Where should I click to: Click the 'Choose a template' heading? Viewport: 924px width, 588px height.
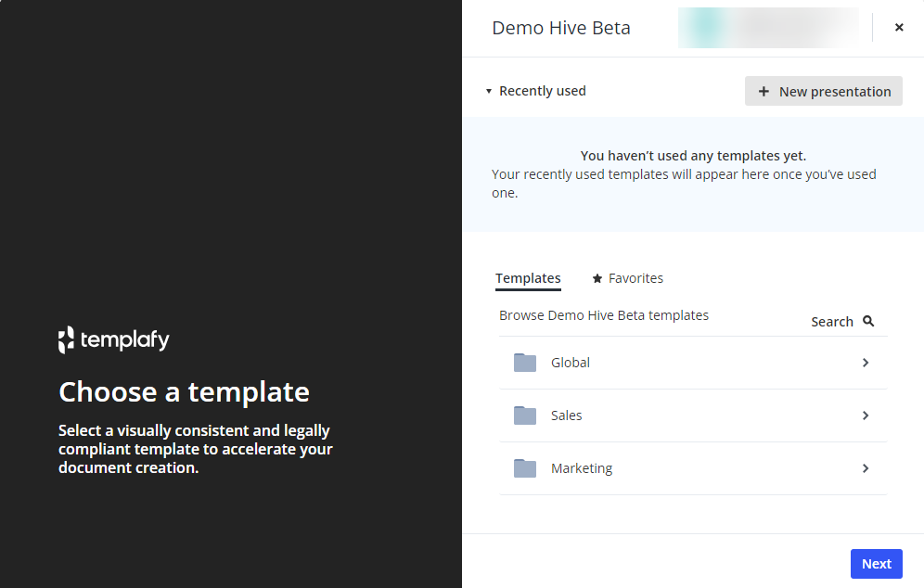pyautogui.click(x=184, y=392)
